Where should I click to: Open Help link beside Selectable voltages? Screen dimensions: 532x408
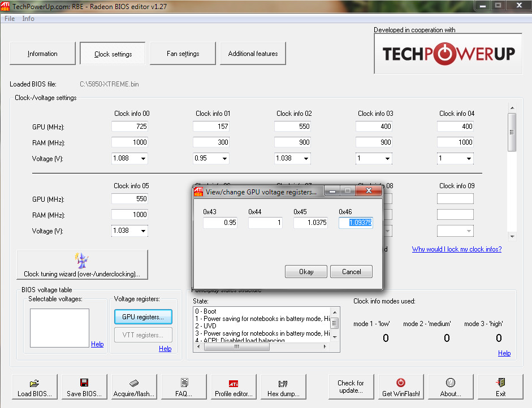[97, 344]
